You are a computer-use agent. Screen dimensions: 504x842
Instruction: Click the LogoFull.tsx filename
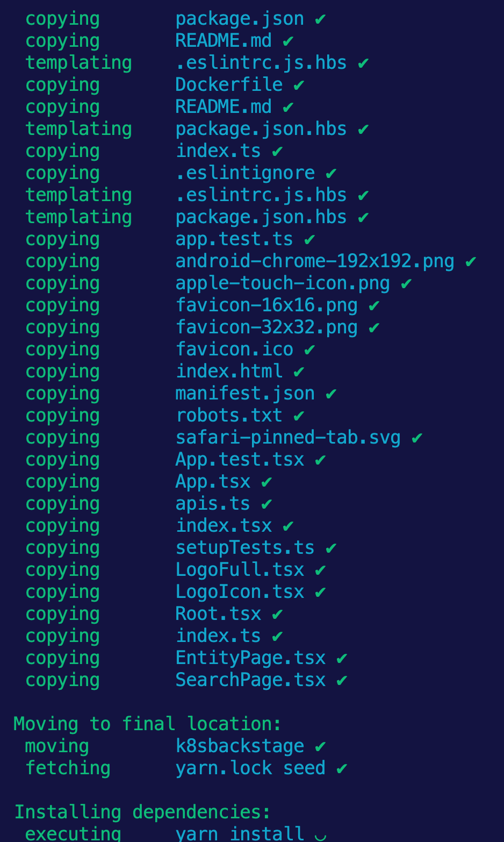(x=240, y=570)
